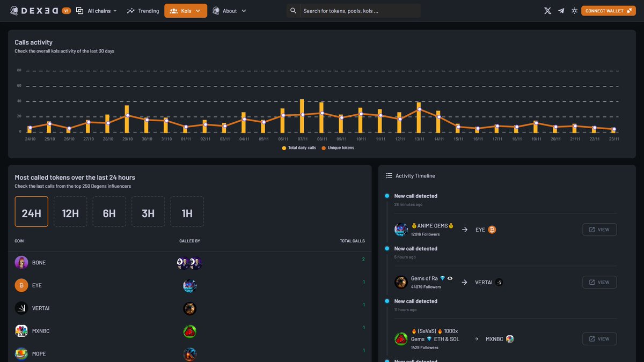This screenshot has width=644, height=362.
Task: Click the BONE callers avatar group
Action: pyautogui.click(x=189, y=263)
